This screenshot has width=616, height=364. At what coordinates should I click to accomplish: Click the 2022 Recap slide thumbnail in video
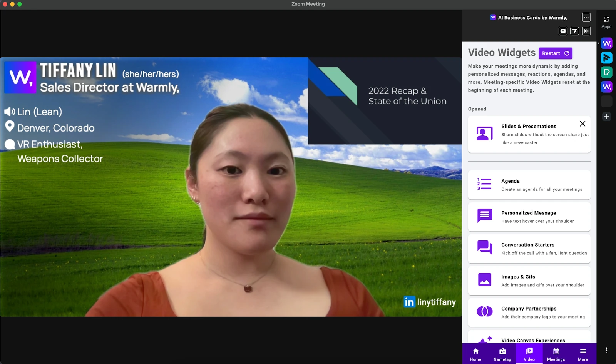point(385,101)
